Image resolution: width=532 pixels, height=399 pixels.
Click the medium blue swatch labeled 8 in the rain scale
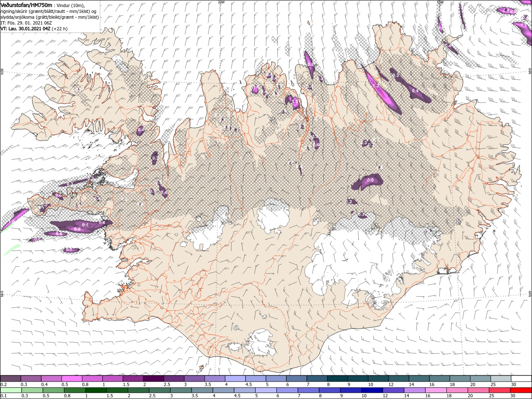click(330, 390)
